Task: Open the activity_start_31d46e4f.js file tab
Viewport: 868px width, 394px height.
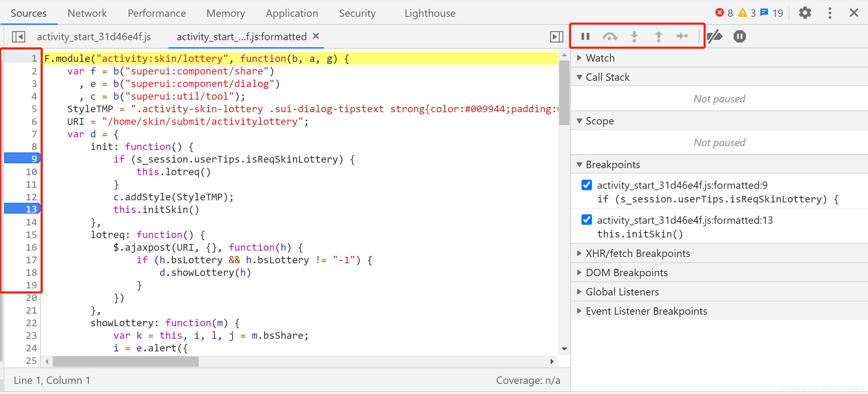Action: click(94, 37)
